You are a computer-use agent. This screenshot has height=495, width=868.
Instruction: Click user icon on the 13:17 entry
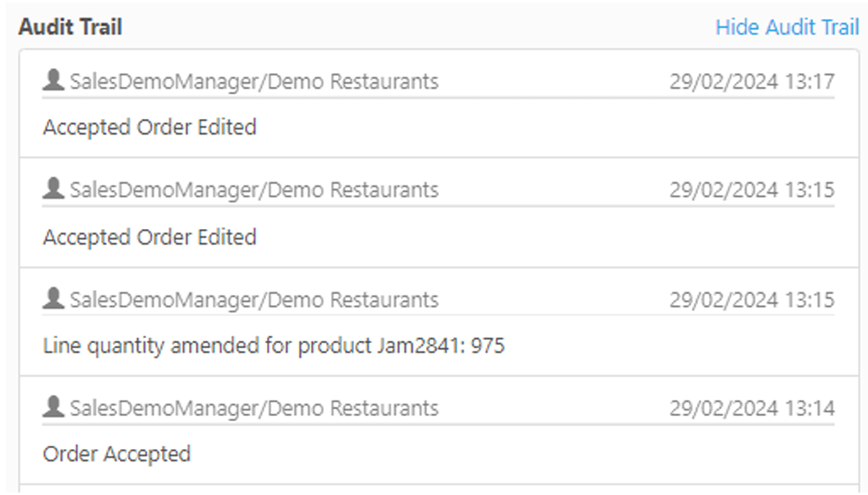(x=53, y=80)
